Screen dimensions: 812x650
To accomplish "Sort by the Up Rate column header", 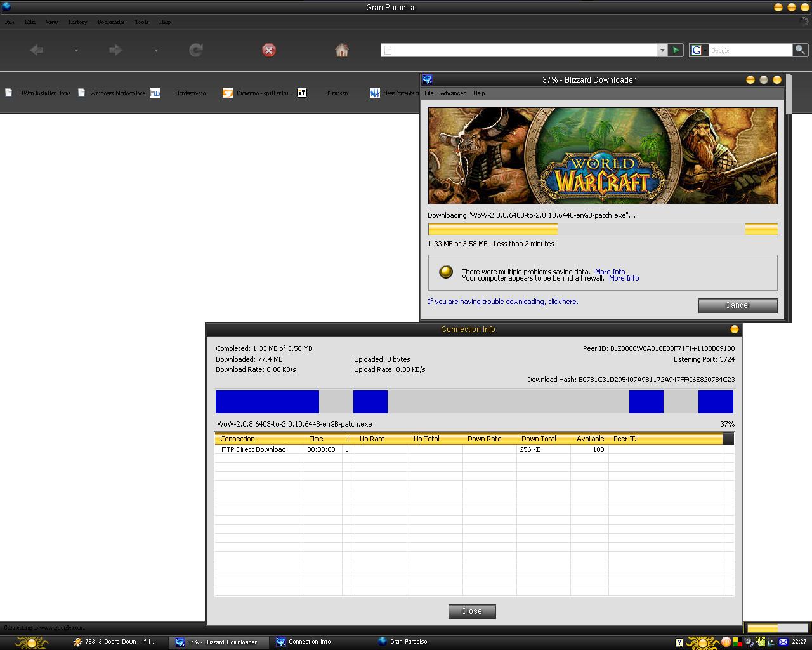I will pyautogui.click(x=381, y=439).
